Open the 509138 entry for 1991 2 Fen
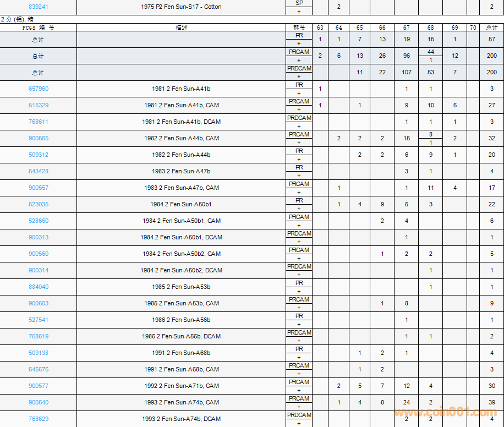This screenshot has height=427, width=504. [x=38, y=353]
